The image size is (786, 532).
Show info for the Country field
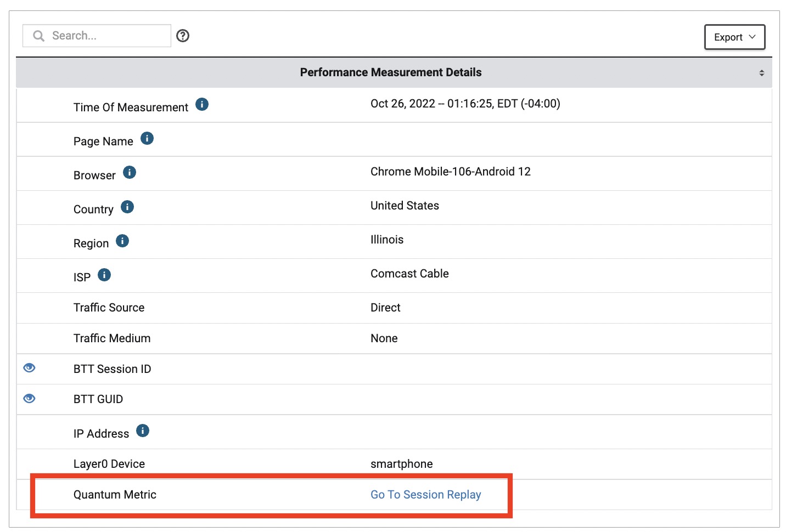coord(127,207)
